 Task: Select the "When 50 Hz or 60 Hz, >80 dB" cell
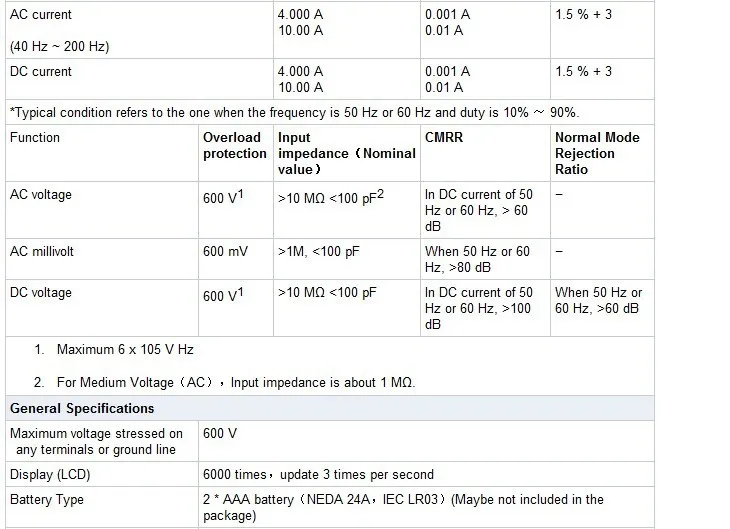478,259
